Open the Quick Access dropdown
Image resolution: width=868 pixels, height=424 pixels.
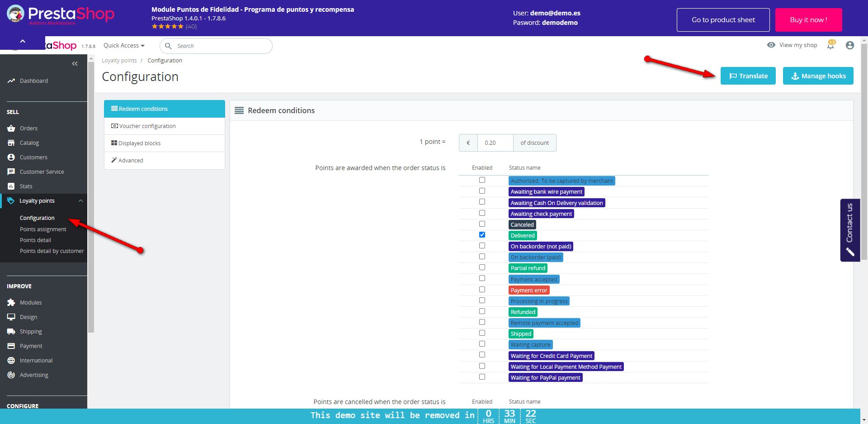click(x=124, y=46)
